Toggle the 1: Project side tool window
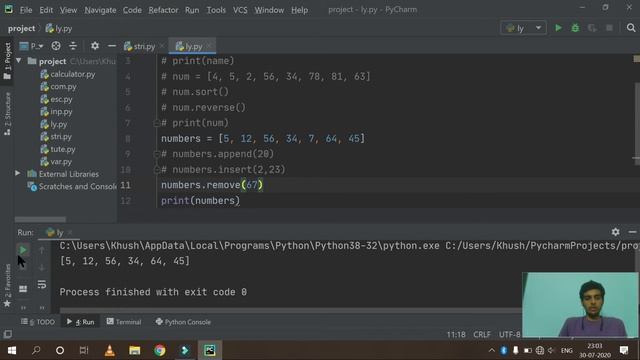The width and height of the screenshot is (640, 360). [x=7, y=61]
